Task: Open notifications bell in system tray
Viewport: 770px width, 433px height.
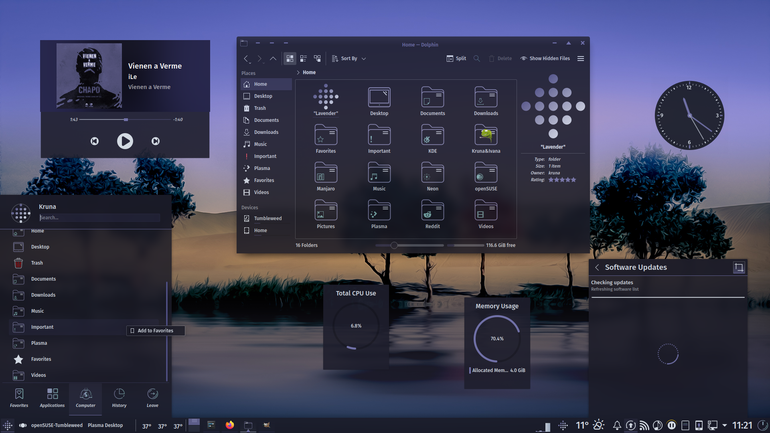Action: point(617,426)
